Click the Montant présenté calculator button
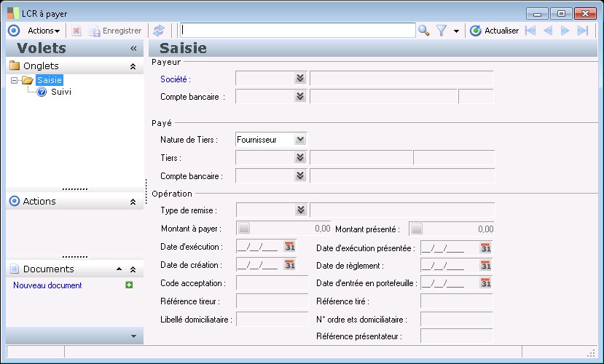 (x=417, y=229)
